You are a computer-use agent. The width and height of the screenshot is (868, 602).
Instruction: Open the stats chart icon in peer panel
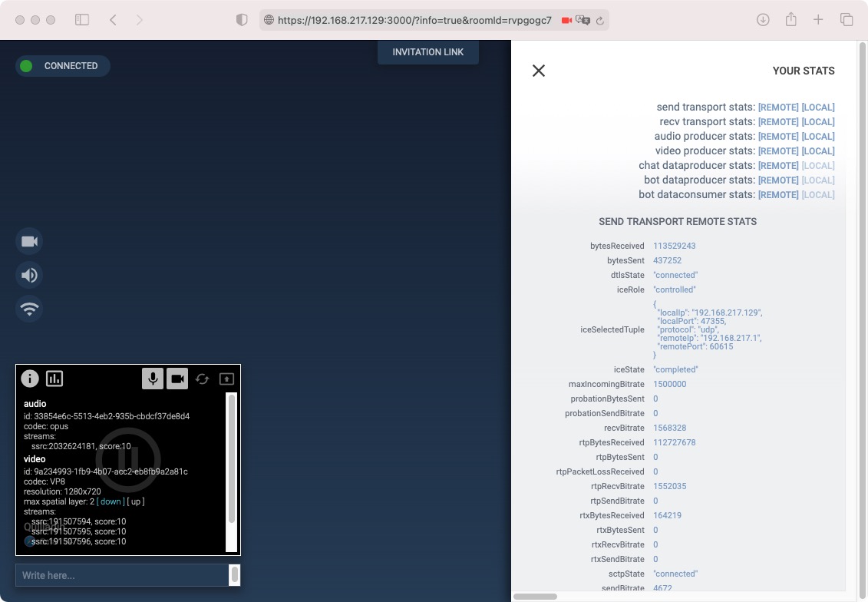54,379
